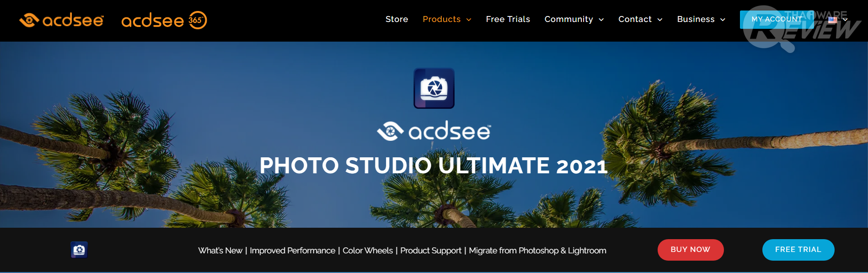Open the acdsee 365 logo link

tap(164, 20)
